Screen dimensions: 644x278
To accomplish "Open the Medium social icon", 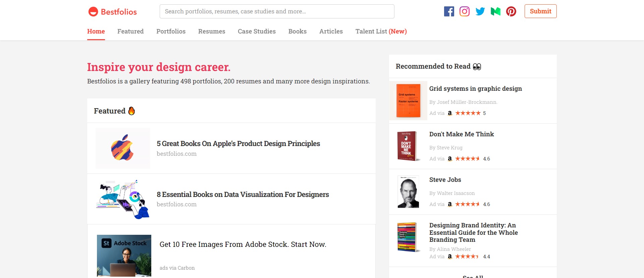I will tap(496, 11).
